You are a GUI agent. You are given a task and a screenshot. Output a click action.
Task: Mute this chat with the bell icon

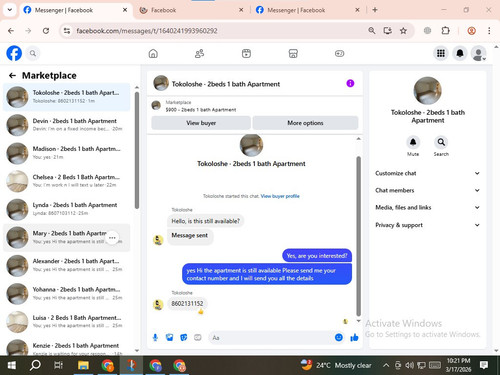413,142
